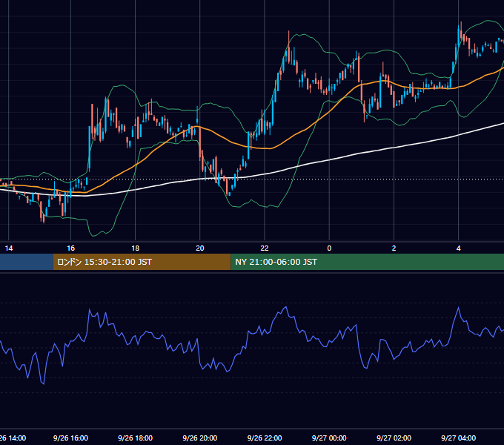Click the 2 hour axis label
Image resolution: width=504 pixels, height=445 pixels.
coord(394,248)
